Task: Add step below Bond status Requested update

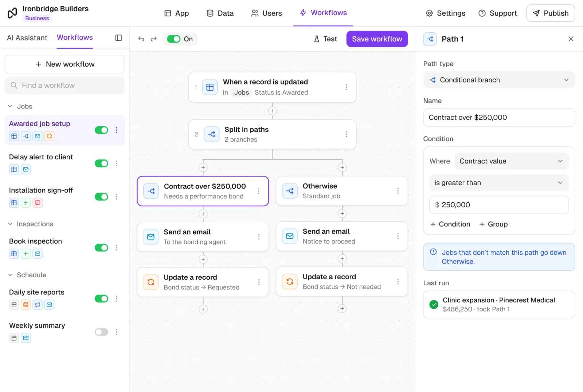Action: tap(203, 309)
